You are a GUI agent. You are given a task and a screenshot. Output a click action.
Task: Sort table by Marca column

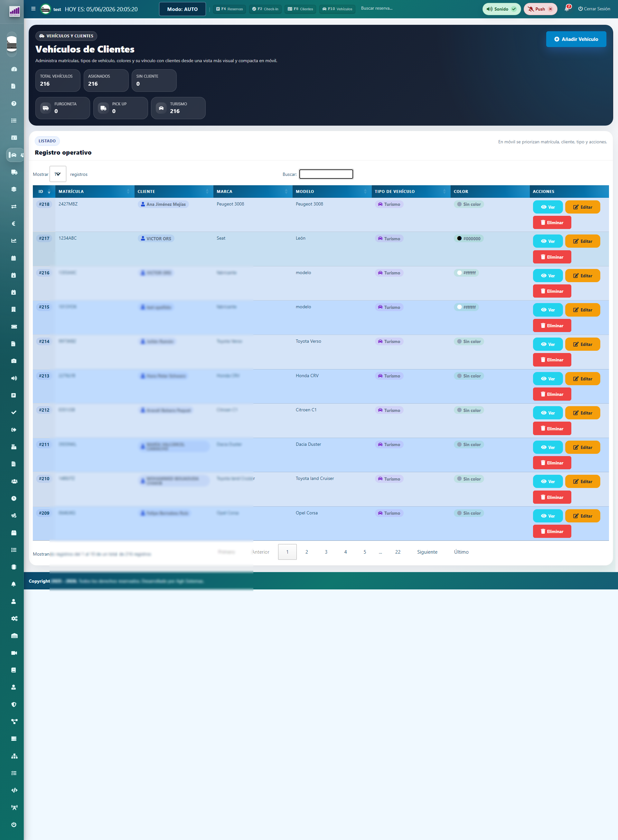point(253,191)
